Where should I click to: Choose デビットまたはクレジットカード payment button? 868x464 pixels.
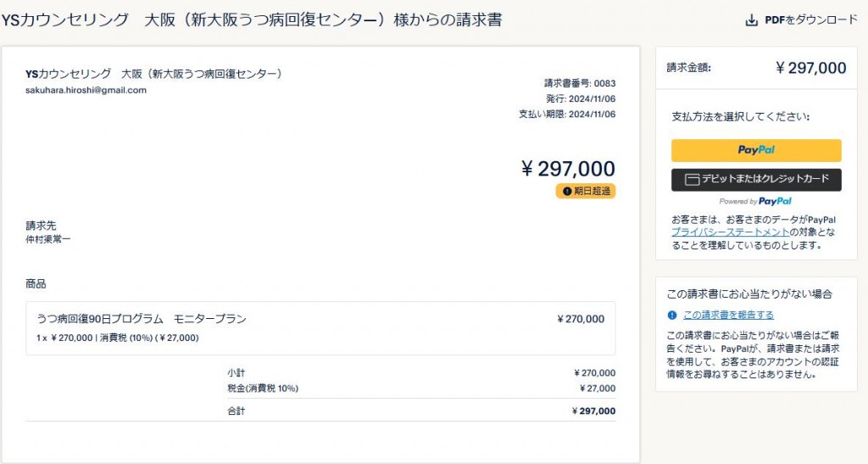coord(756,180)
